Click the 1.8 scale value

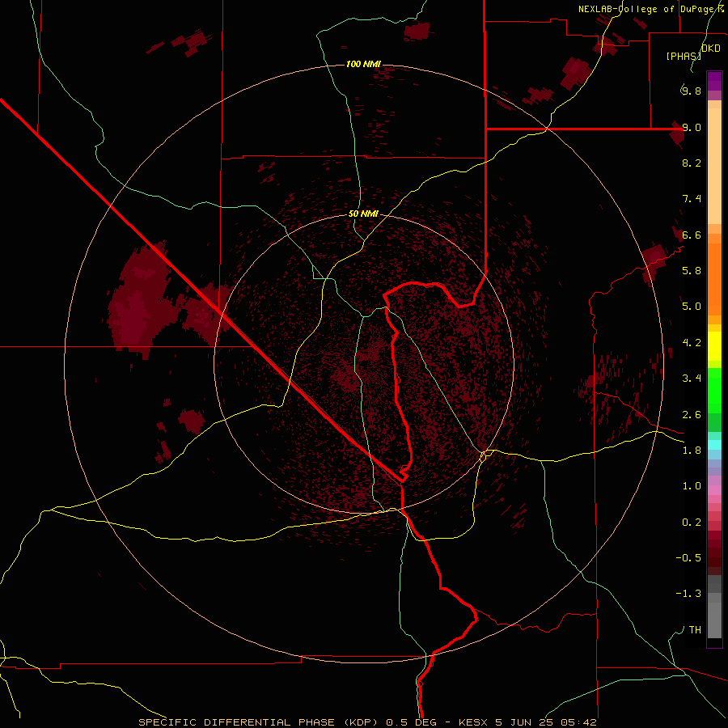(692, 451)
